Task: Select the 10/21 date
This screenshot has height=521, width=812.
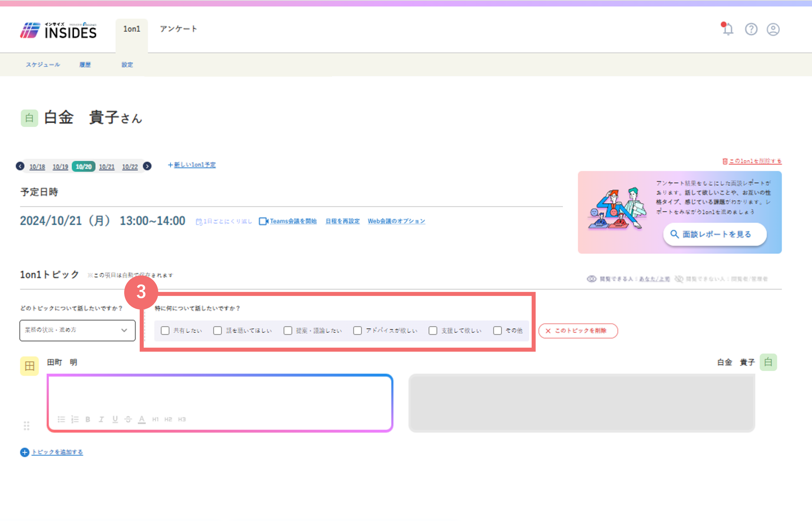Action: click(x=106, y=167)
